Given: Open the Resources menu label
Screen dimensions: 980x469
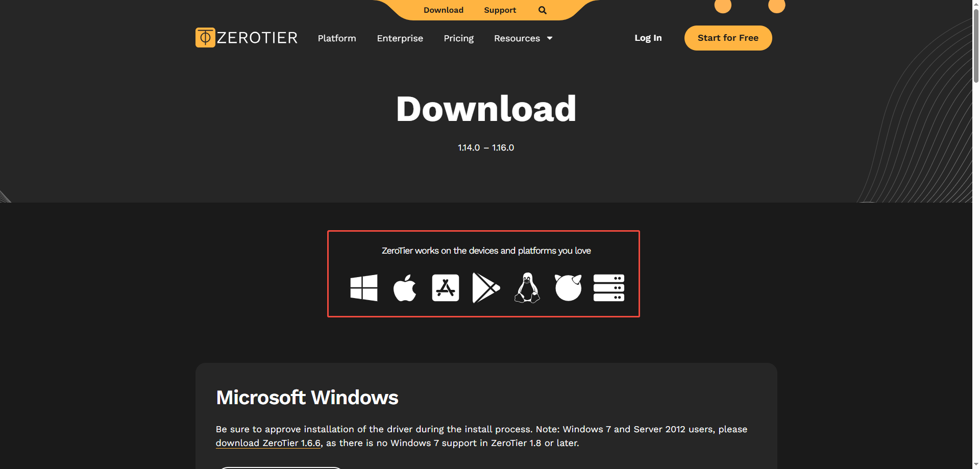Looking at the screenshot, I should point(517,38).
